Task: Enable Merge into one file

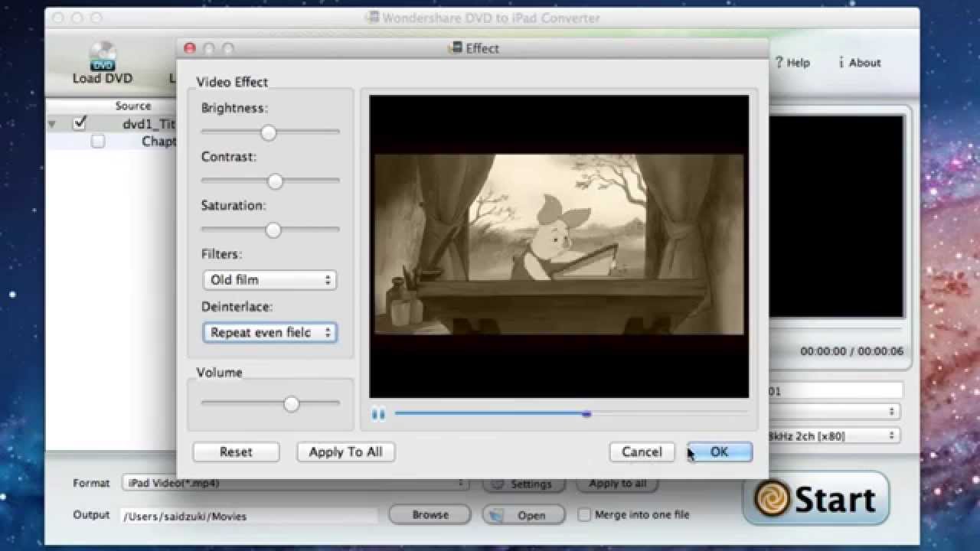Action: (584, 515)
